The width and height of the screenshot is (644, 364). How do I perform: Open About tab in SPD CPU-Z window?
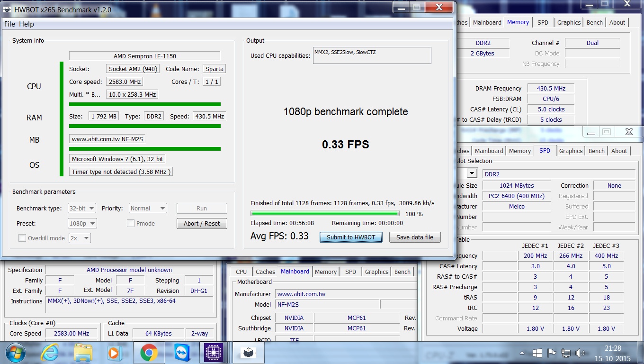point(619,151)
